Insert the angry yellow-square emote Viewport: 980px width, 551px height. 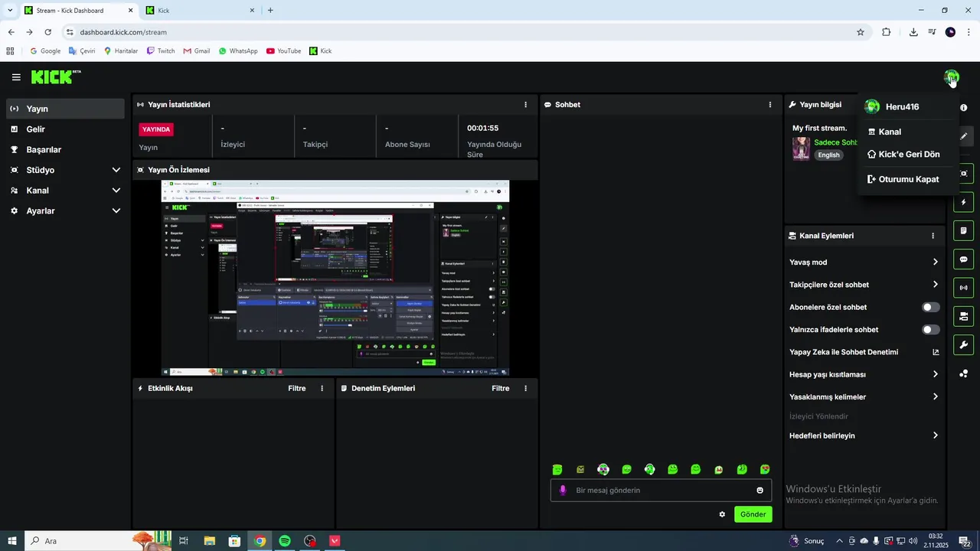[580, 469]
